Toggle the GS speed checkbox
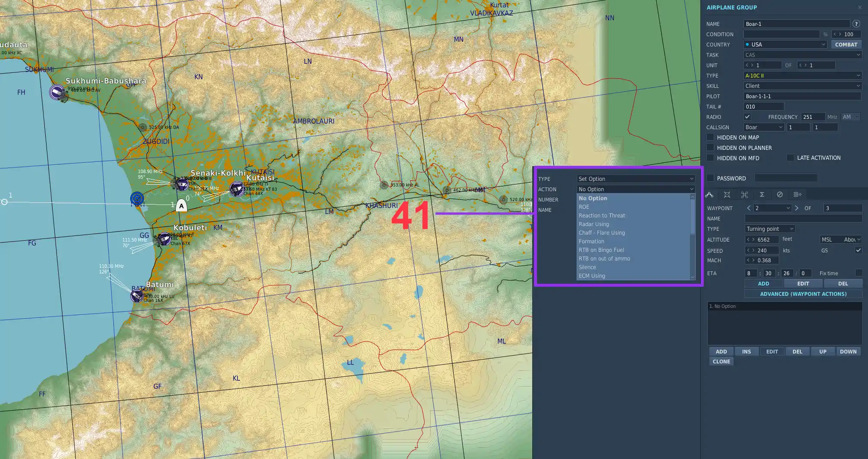Screen dimensions: 868x459 tap(859, 250)
